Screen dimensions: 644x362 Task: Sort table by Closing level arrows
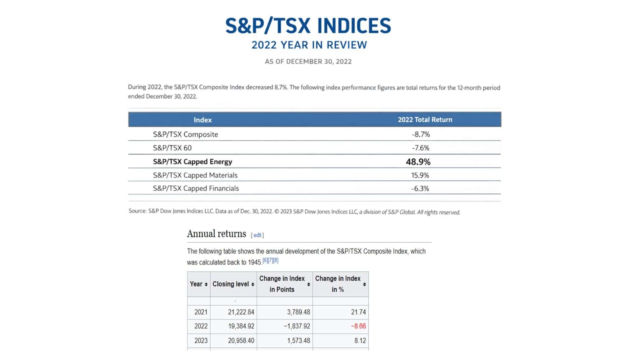(x=253, y=284)
